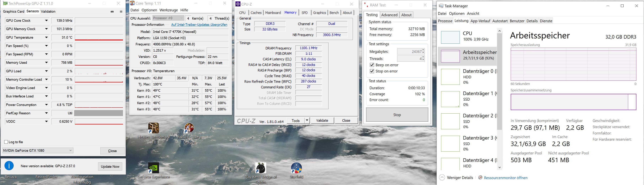
Task: Click Threads stepper in RAM Test
Action: coord(423,59)
